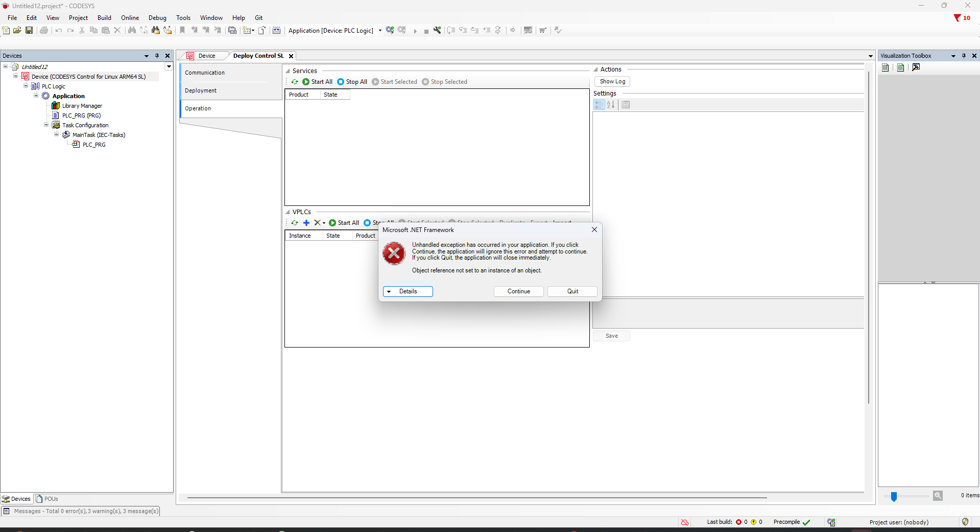Collapse the Task Configuration tree node
The height and width of the screenshot is (532, 980).
point(46,125)
